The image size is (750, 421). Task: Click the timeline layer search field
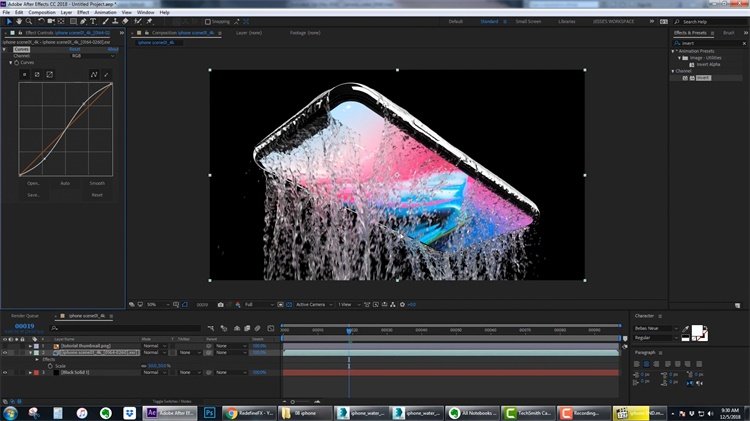point(125,328)
